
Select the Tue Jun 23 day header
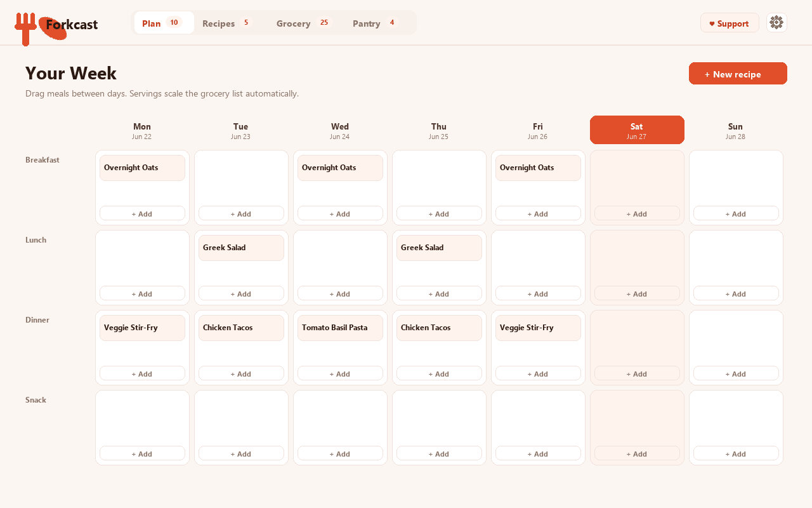point(241,130)
